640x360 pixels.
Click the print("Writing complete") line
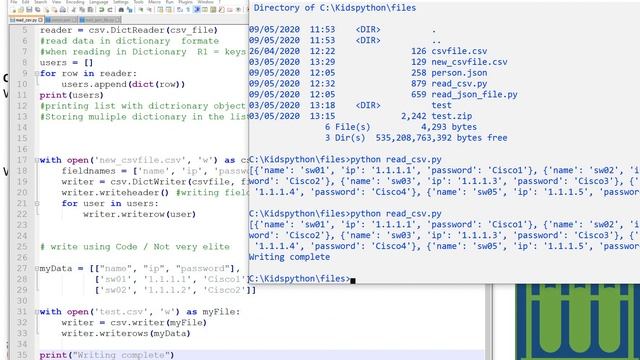[x=107, y=355]
